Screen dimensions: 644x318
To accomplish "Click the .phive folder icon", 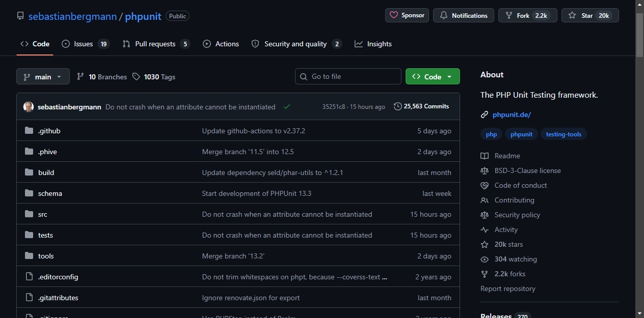I will [x=29, y=152].
